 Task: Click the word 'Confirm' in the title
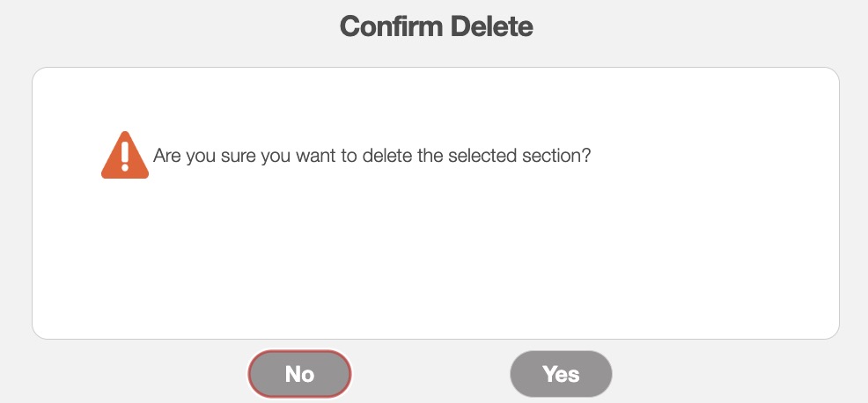tap(391, 26)
